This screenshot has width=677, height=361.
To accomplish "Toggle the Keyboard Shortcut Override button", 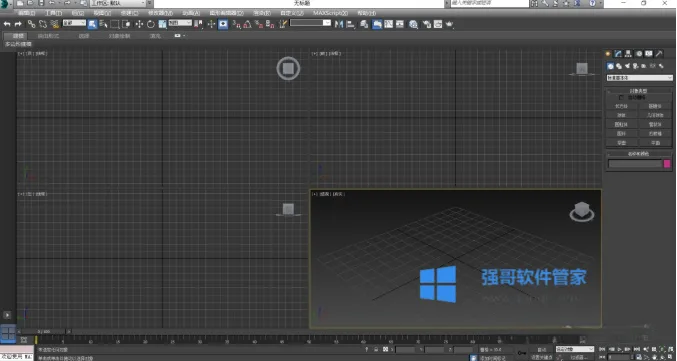I will [x=223, y=24].
